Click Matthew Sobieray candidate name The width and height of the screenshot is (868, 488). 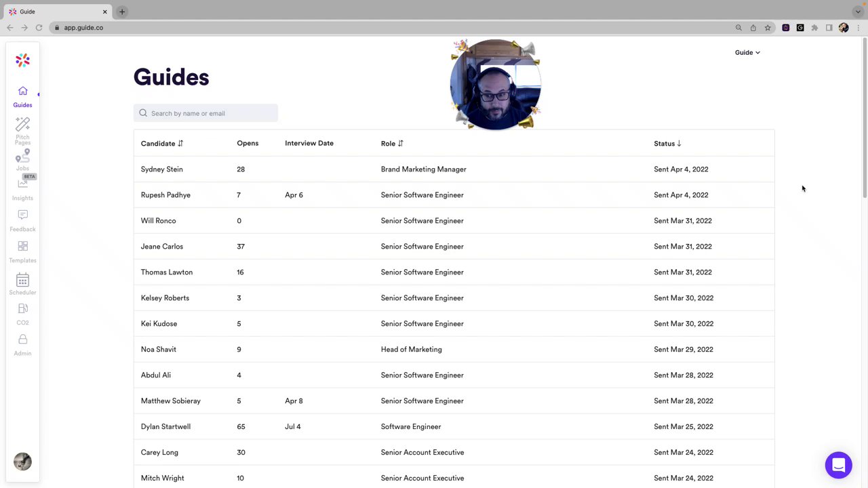(171, 401)
